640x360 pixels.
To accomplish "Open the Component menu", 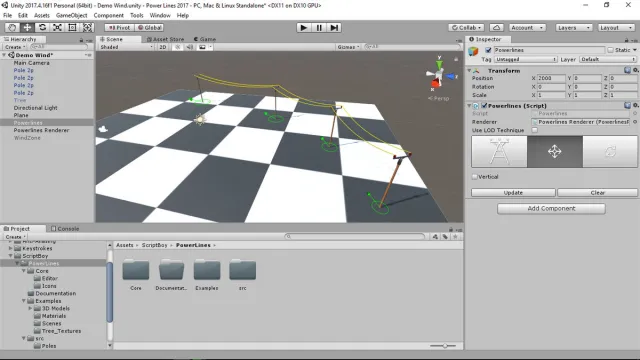I will click(x=108, y=15).
